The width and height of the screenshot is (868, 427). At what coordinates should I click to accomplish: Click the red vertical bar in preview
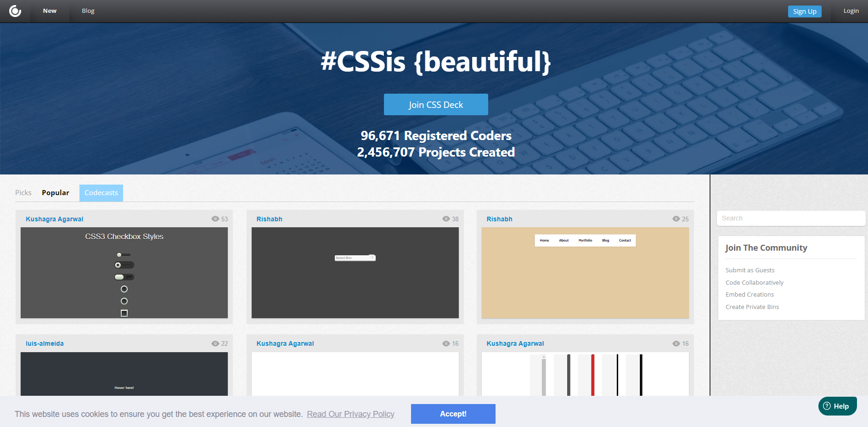point(592,375)
